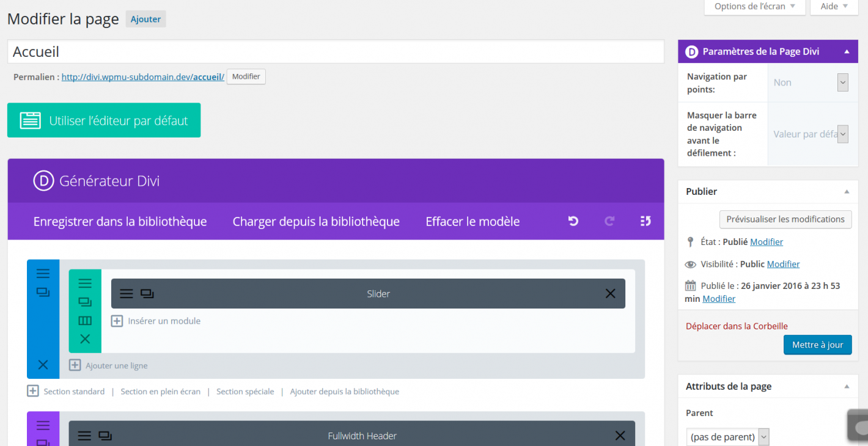This screenshot has width=868, height=446.
Task: Collapse Paramètres de la Page Divi panel
Action: coord(847,52)
